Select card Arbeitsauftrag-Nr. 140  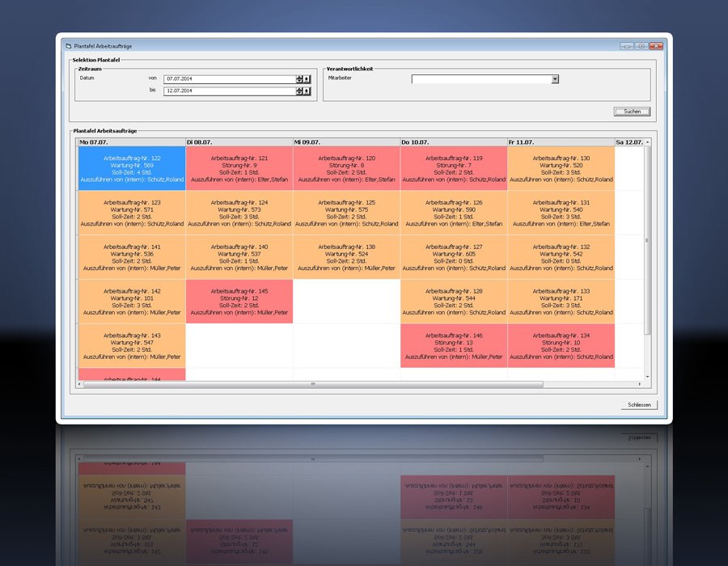coord(239,257)
